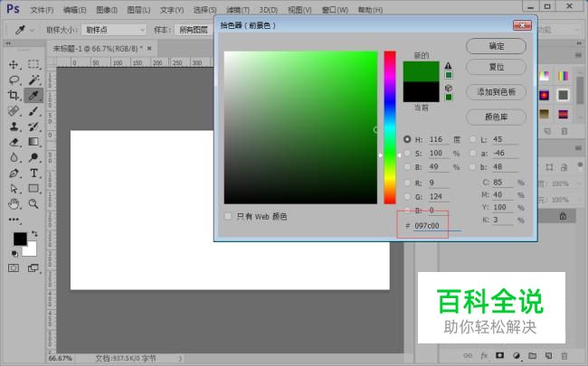
Task: Open the 样本 dropdown
Action: point(193,30)
